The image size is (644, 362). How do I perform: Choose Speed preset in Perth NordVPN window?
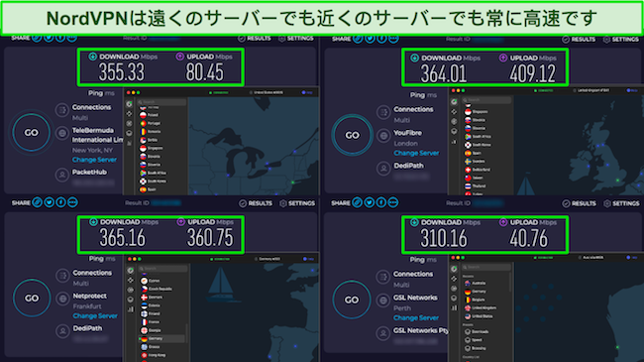pyautogui.click(x=474, y=340)
